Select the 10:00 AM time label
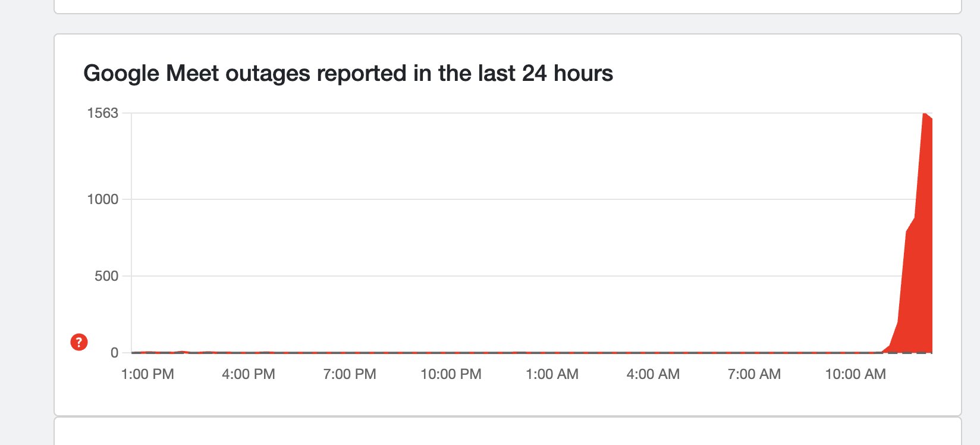The height and width of the screenshot is (445, 980). tap(855, 374)
